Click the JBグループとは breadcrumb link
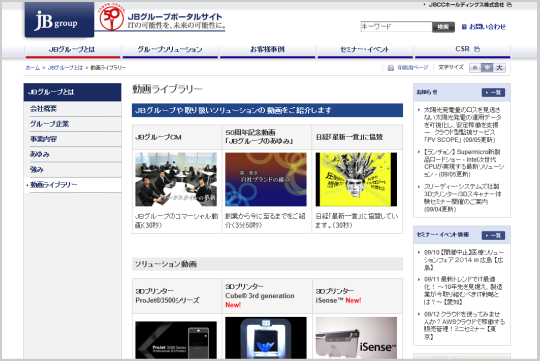The height and width of the screenshot is (361, 540). tap(65, 68)
